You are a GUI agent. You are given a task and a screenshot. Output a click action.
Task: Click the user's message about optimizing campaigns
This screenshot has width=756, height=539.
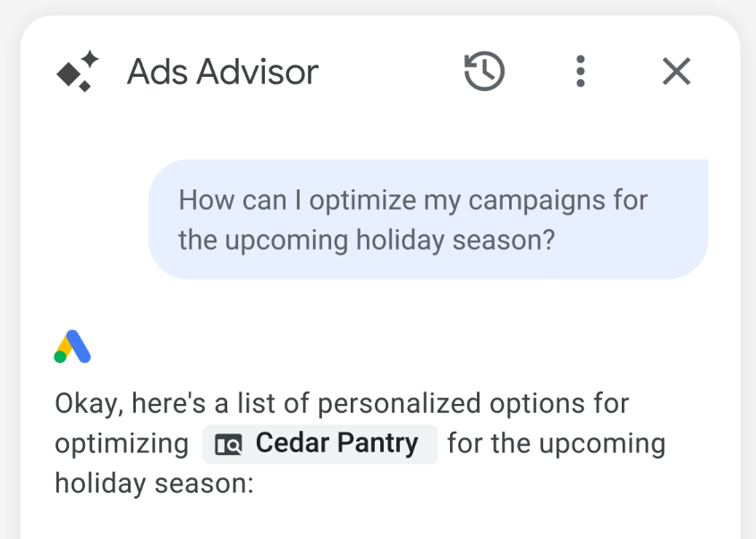pyautogui.click(x=428, y=219)
